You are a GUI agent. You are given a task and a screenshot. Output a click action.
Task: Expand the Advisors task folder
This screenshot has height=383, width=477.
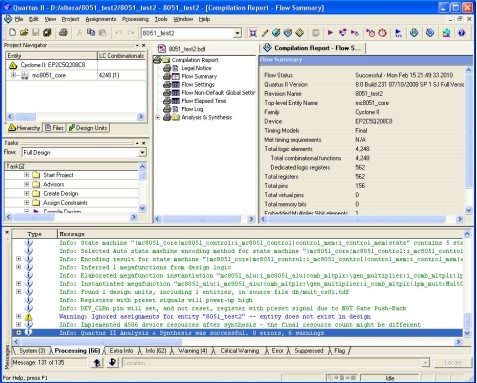coord(27,184)
